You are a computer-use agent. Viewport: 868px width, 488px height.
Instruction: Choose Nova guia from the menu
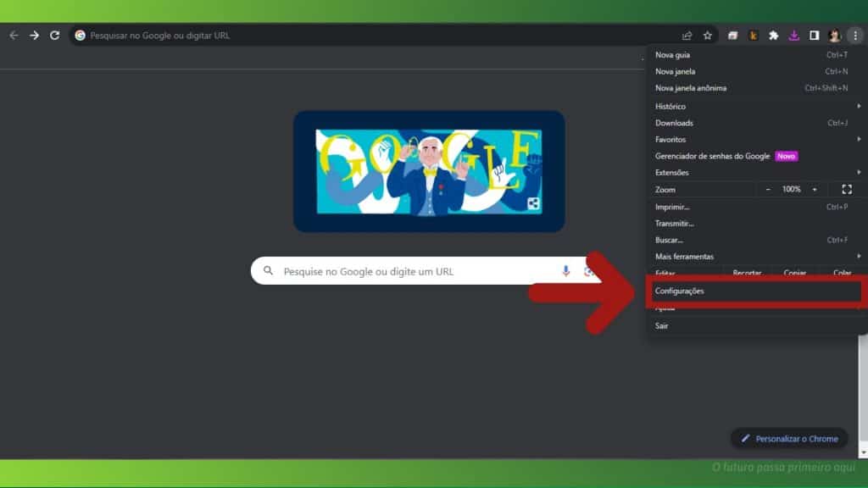click(x=756, y=55)
